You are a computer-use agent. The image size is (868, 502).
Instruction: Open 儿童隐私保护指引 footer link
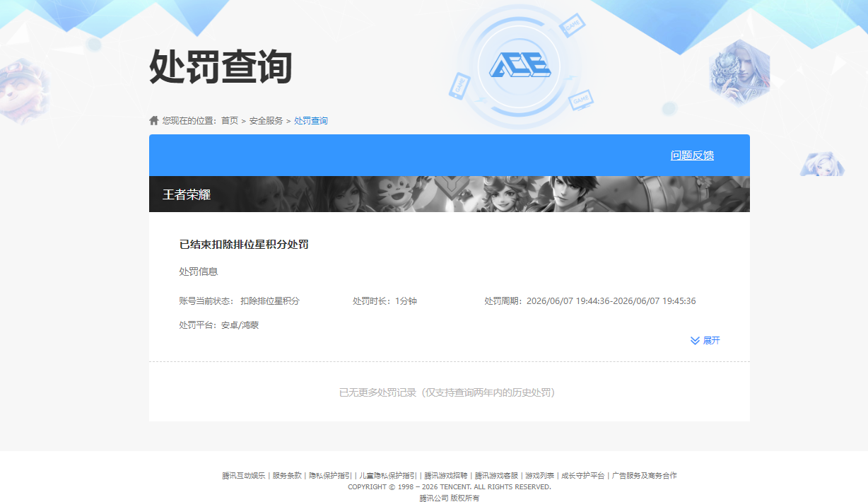tap(388, 476)
